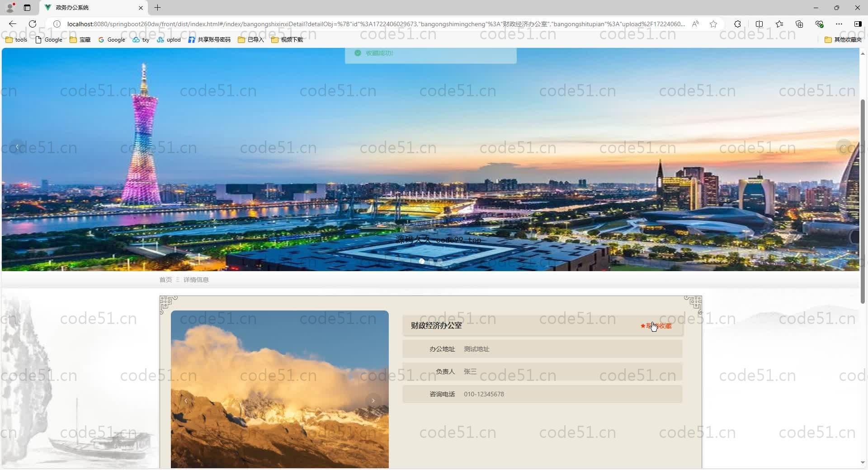
Task: Open the browser extensions icon
Action: click(737, 24)
